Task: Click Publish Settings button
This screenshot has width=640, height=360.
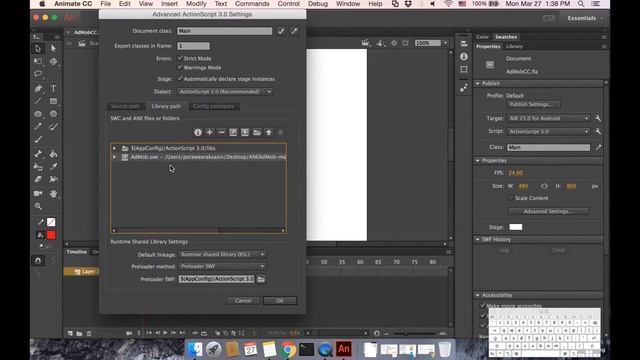Action: 533,105
